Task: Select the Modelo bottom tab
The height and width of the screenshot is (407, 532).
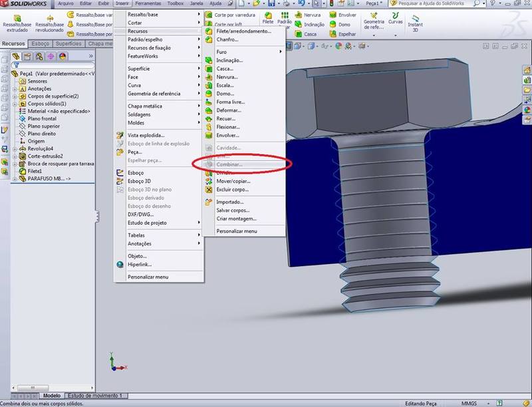Action: point(52,396)
